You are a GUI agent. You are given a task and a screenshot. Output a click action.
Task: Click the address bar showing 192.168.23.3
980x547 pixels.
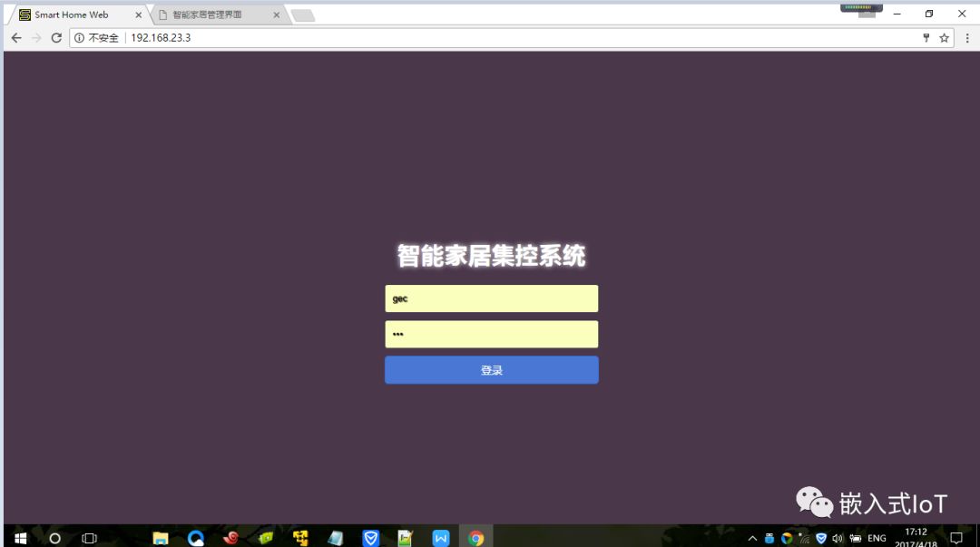[x=454, y=38]
